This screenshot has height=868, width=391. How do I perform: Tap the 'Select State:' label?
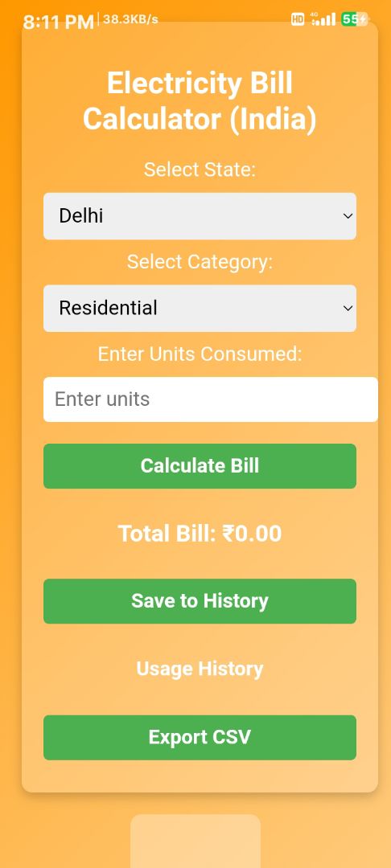click(x=200, y=170)
